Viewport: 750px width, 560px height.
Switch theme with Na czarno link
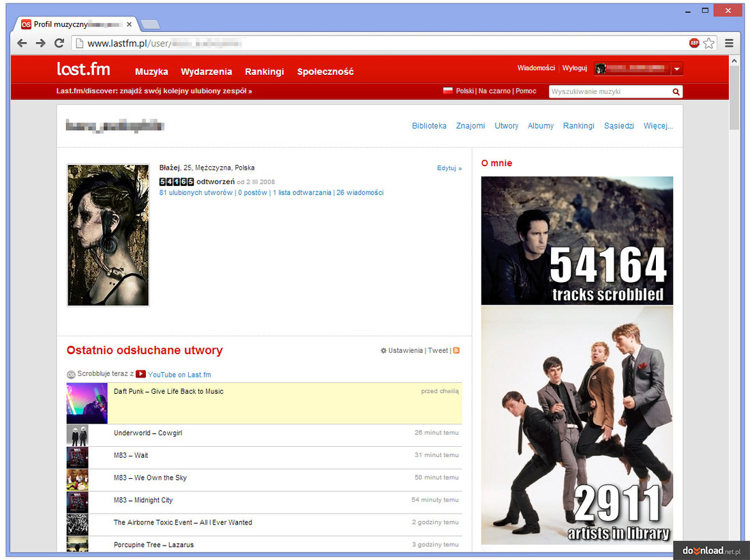pos(494,91)
